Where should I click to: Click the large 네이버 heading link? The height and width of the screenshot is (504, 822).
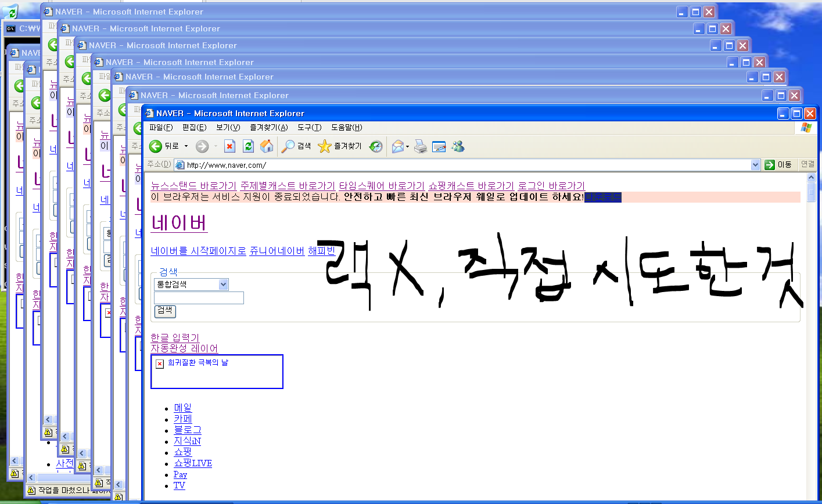[x=179, y=222]
